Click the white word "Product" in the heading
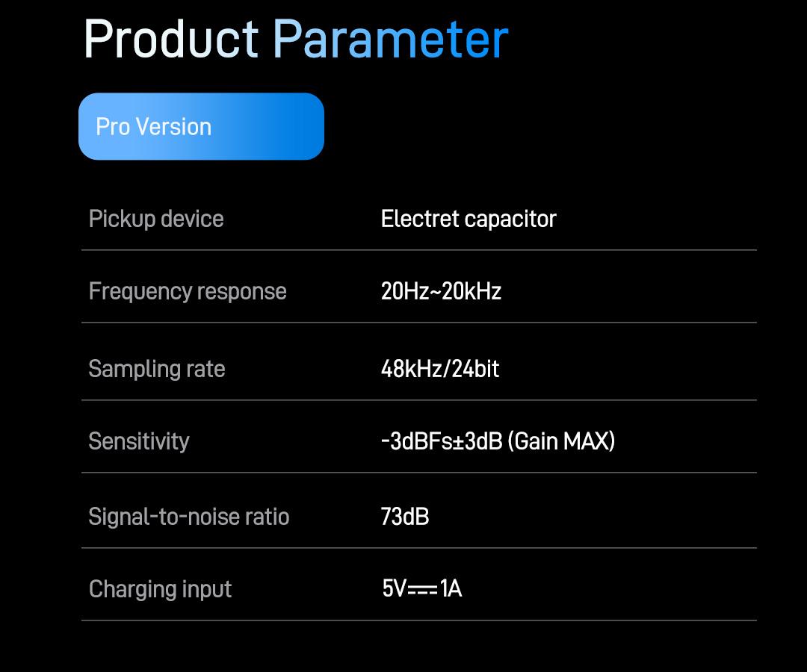The width and height of the screenshot is (807, 672). [x=170, y=39]
